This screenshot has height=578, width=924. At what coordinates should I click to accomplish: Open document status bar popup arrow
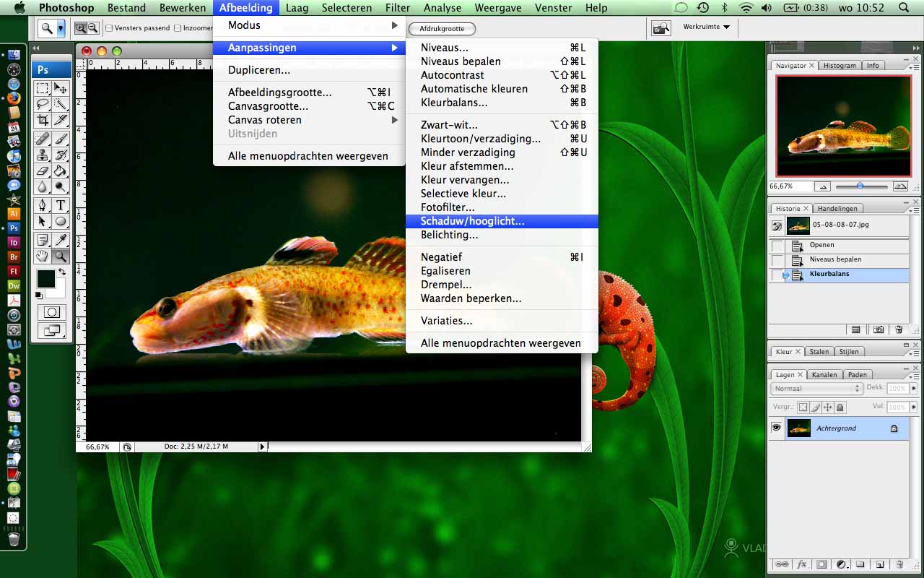tap(262, 447)
